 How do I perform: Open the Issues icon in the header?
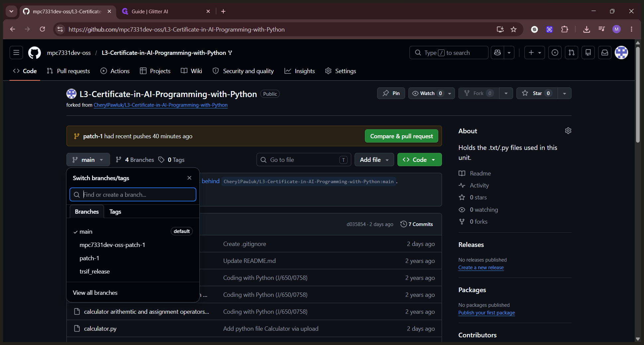pyautogui.click(x=555, y=53)
